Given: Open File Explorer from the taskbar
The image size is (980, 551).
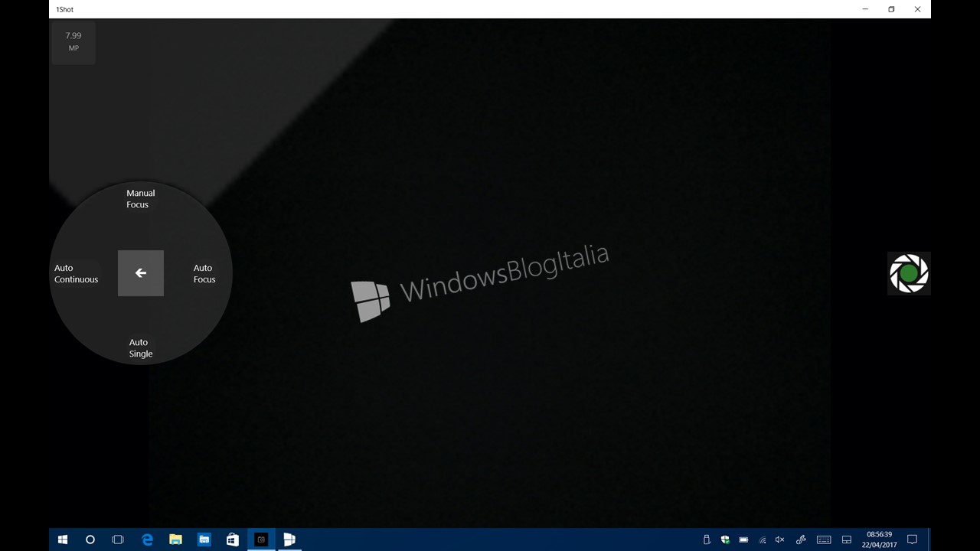Looking at the screenshot, I should (175, 540).
